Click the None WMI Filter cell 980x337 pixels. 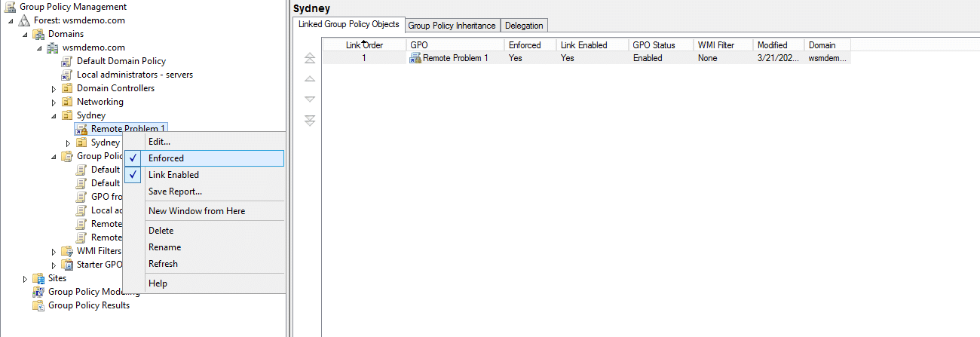click(707, 58)
